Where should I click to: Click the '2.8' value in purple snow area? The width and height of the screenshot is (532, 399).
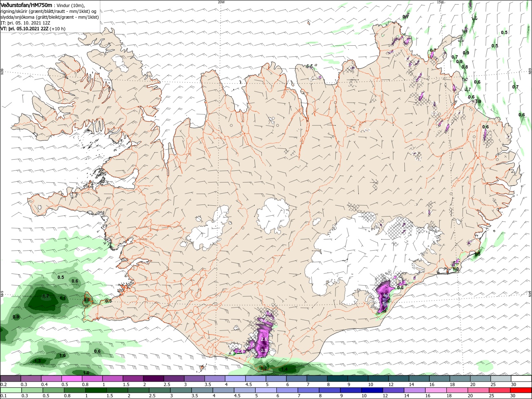click(264, 351)
